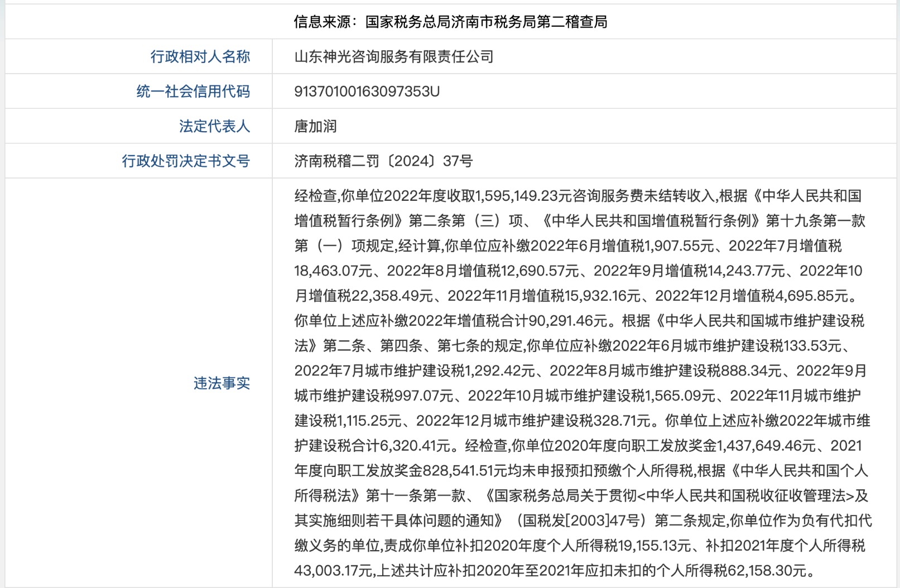Select the label '统一社会信用代码'
900x588 pixels.
tap(193, 91)
